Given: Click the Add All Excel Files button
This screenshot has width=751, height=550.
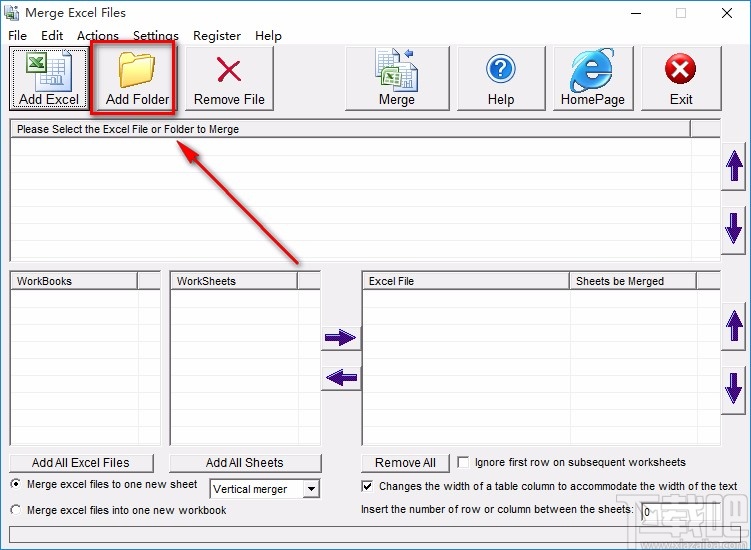Looking at the screenshot, I should 81,463.
